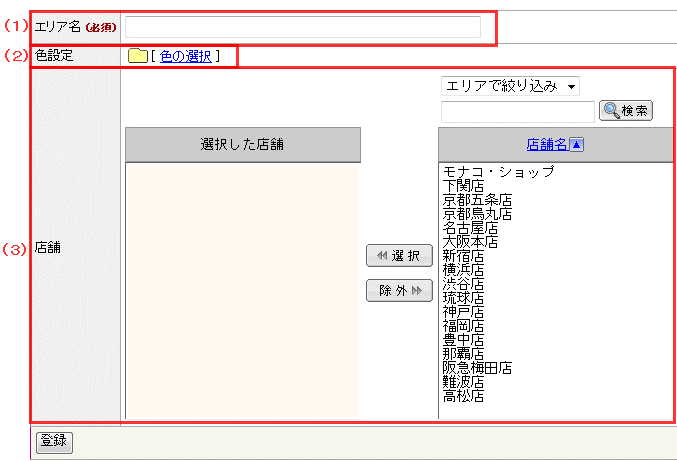The height and width of the screenshot is (461, 677).
Task: Select 阪急梅田店 in the store list
Action: 477,368
